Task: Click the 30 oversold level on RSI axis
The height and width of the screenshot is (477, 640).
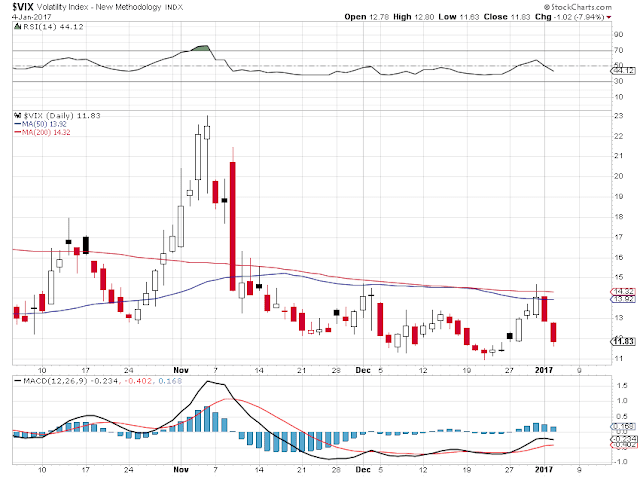Action: point(618,81)
